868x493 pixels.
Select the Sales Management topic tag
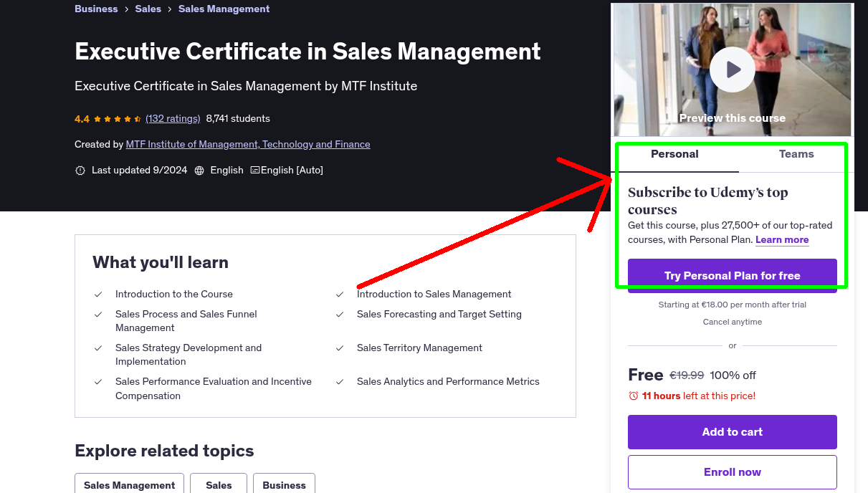[130, 485]
